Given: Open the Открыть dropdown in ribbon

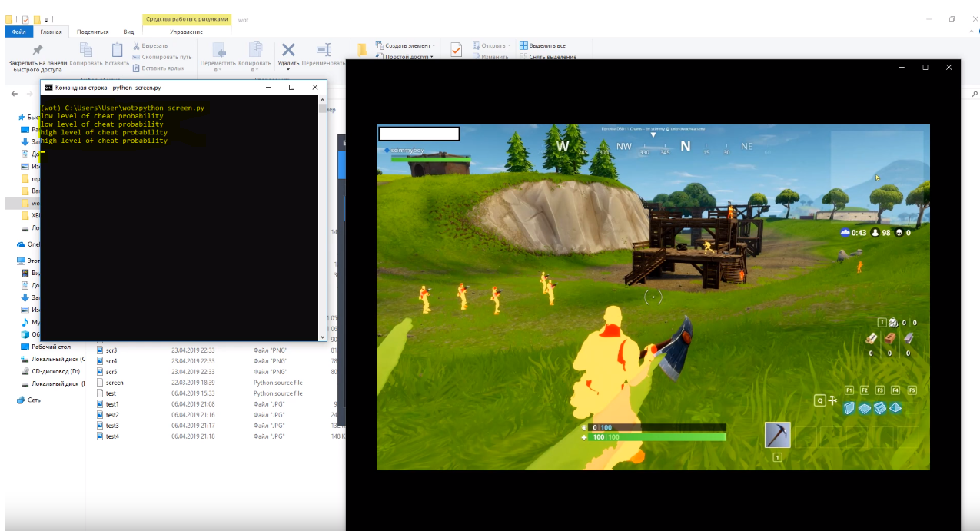Looking at the screenshot, I should click(x=491, y=46).
